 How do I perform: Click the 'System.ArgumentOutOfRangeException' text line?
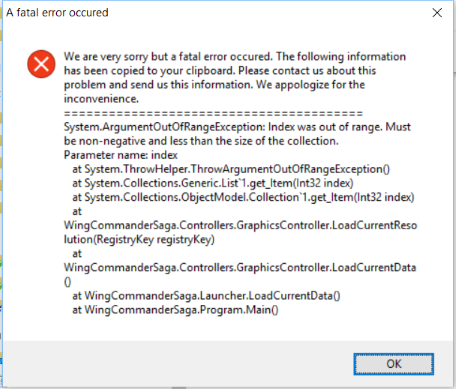click(237, 127)
